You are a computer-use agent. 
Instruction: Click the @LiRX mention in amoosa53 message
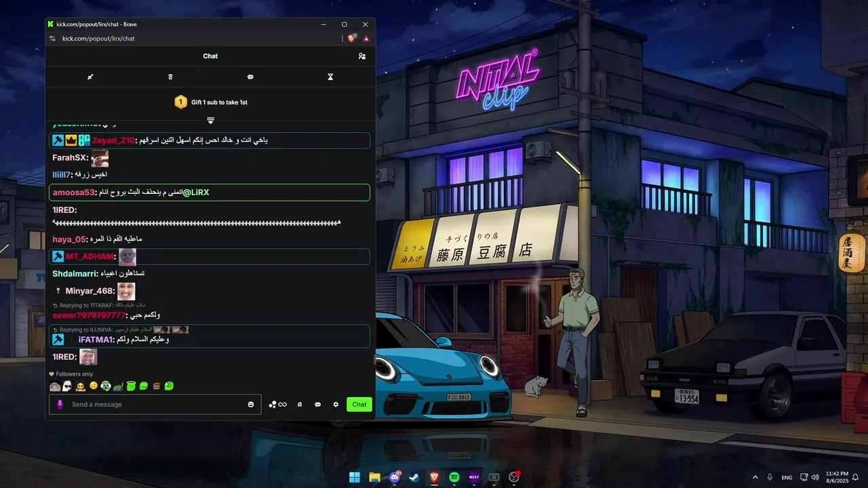coord(195,192)
